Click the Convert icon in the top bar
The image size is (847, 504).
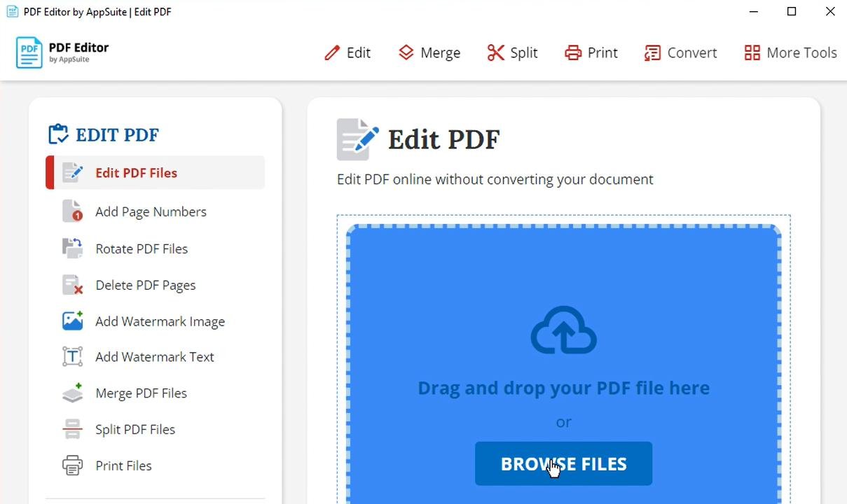click(x=652, y=52)
